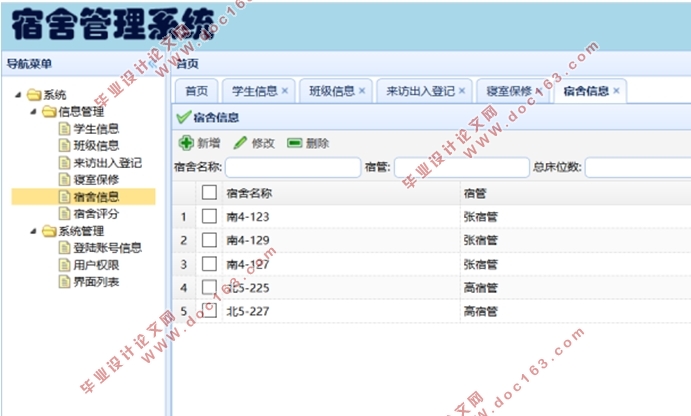Open 登陆账号信息 in the navigation tree

pyautogui.click(x=108, y=248)
